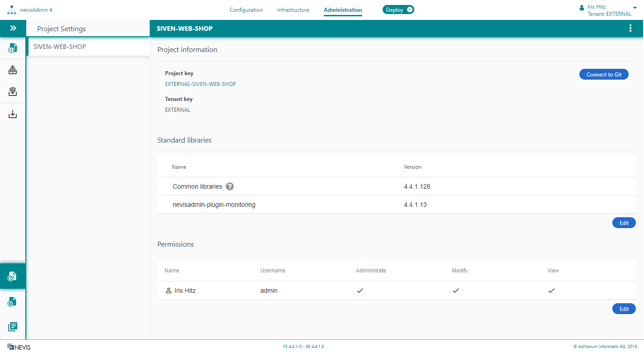Click the plain download tray icon
644x353 pixels.
point(13,114)
